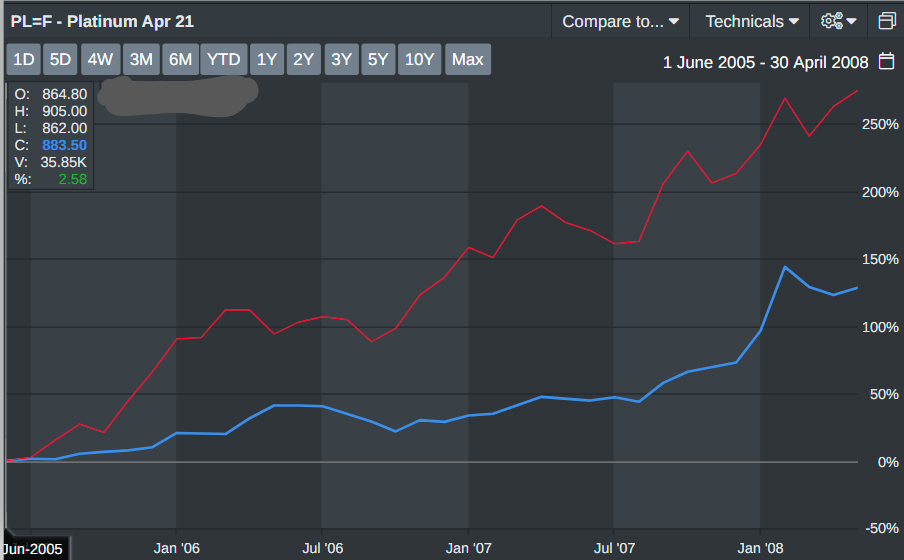
Task: Display 10Y history range
Action: (x=419, y=59)
